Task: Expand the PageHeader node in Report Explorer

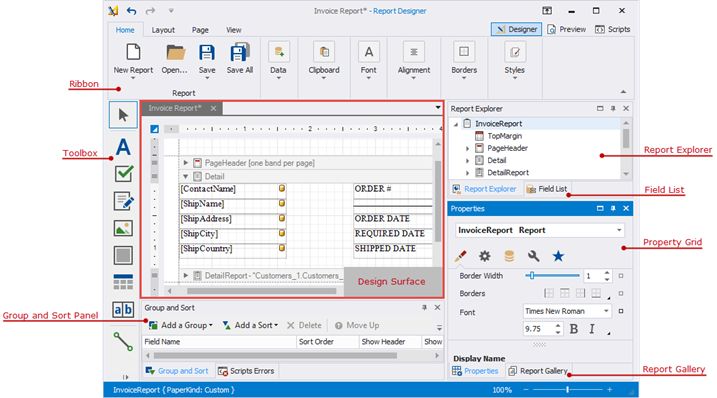Action: (467, 148)
